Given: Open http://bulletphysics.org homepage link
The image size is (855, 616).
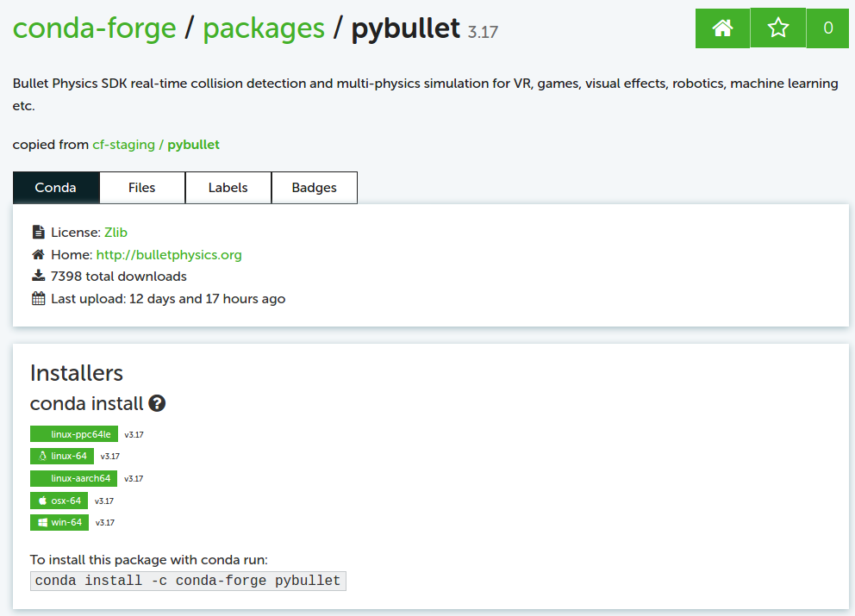Looking at the screenshot, I should point(168,255).
